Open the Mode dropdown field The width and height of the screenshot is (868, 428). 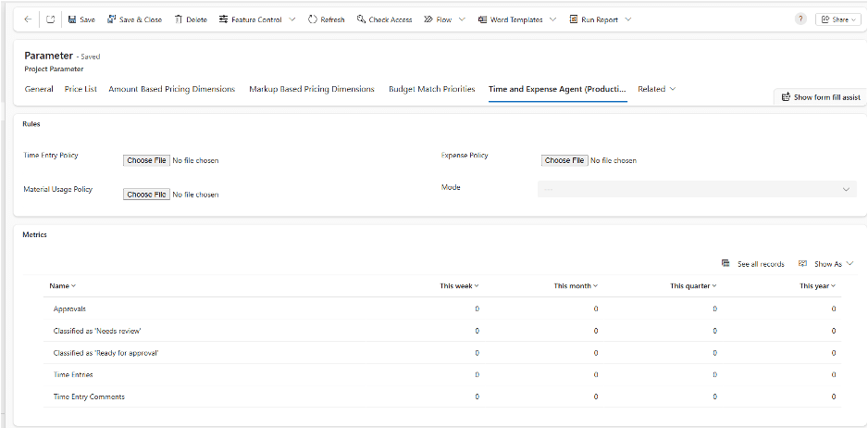click(x=697, y=189)
